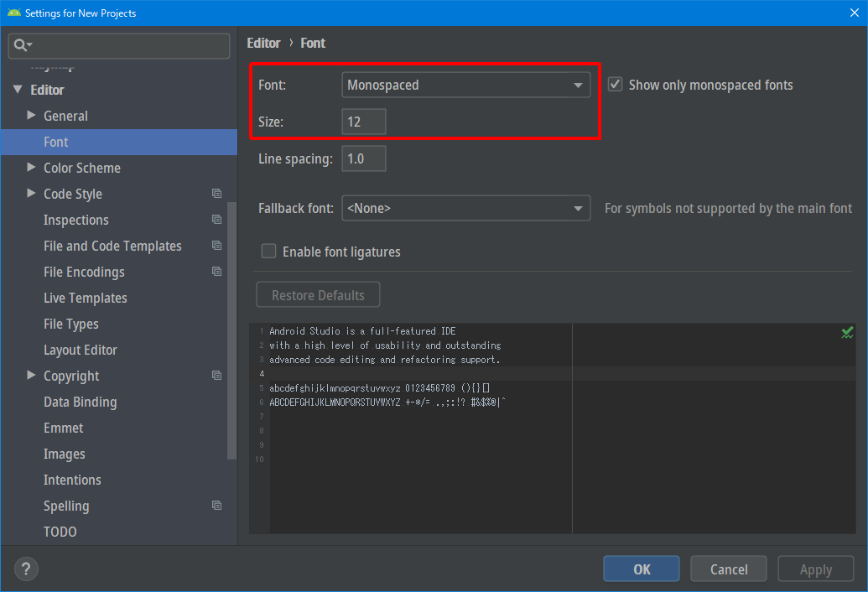This screenshot has width=868, height=592.
Task: Enable font ligatures checkbox
Action: (268, 252)
